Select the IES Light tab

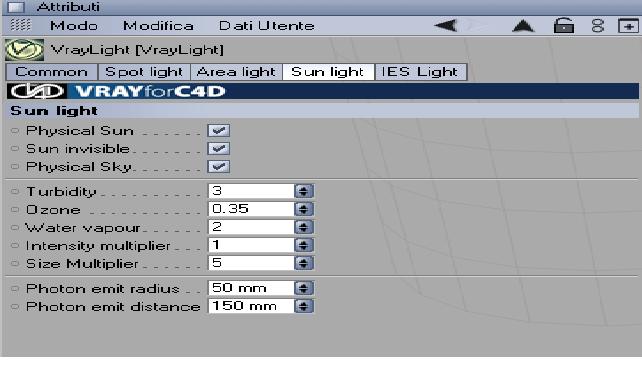[x=420, y=72]
